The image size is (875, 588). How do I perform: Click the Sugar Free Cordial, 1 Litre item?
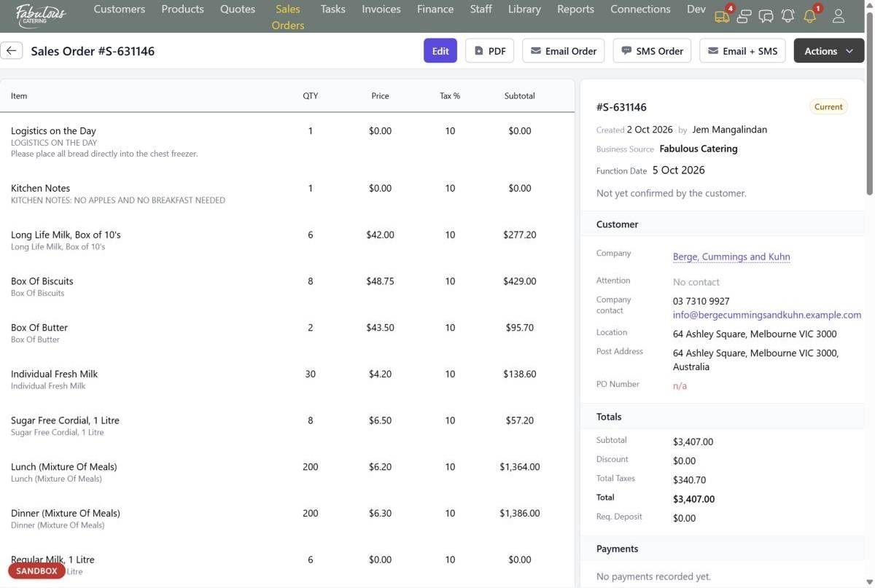click(x=65, y=420)
